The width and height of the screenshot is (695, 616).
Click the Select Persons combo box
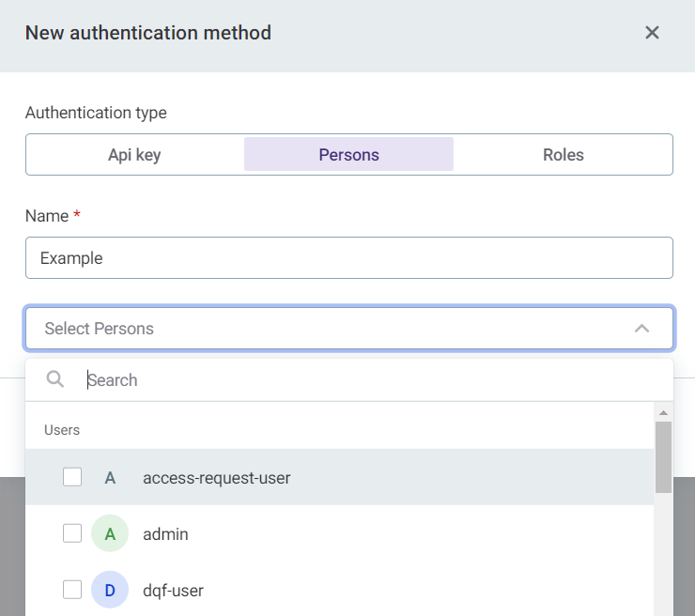click(x=329, y=329)
